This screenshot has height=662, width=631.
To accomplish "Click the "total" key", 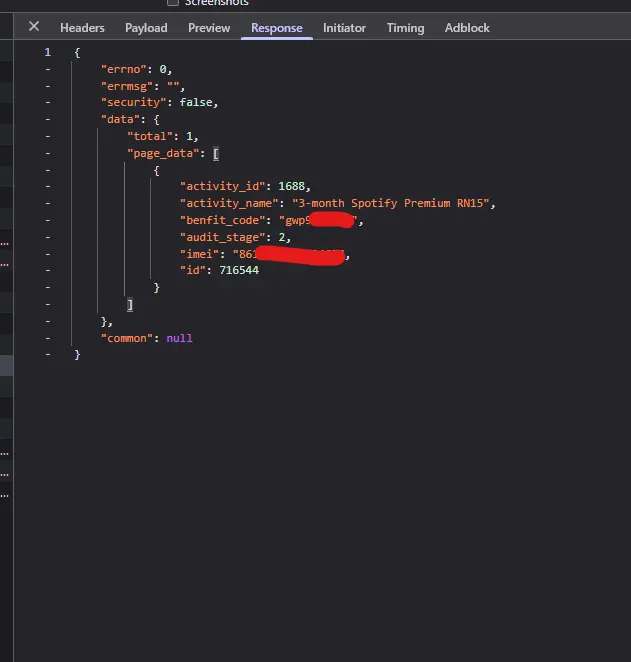I will pyautogui.click(x=150, y=136).
